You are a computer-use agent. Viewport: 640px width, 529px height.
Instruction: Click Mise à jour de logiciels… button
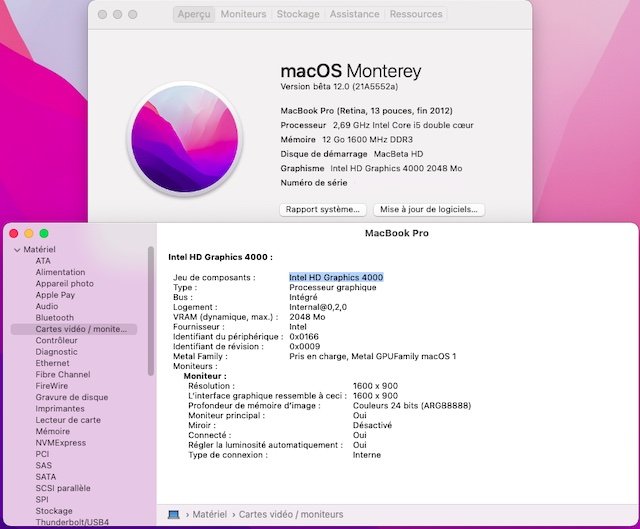429,209
